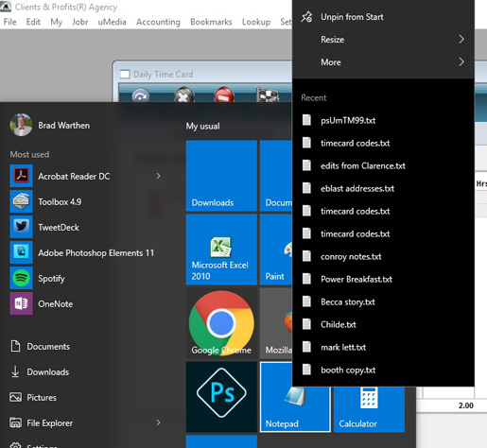Launch Microsoft Excel 2010 tile

221,250
